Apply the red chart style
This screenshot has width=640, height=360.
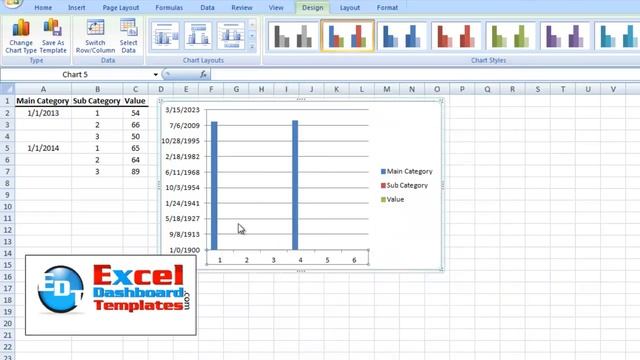[456, 36]
